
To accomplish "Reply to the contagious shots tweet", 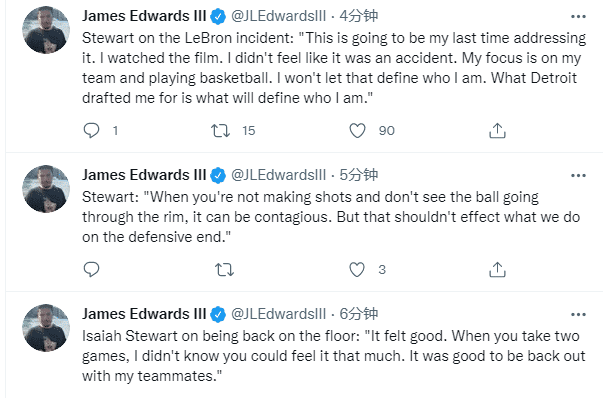I will tap(92, 270).
